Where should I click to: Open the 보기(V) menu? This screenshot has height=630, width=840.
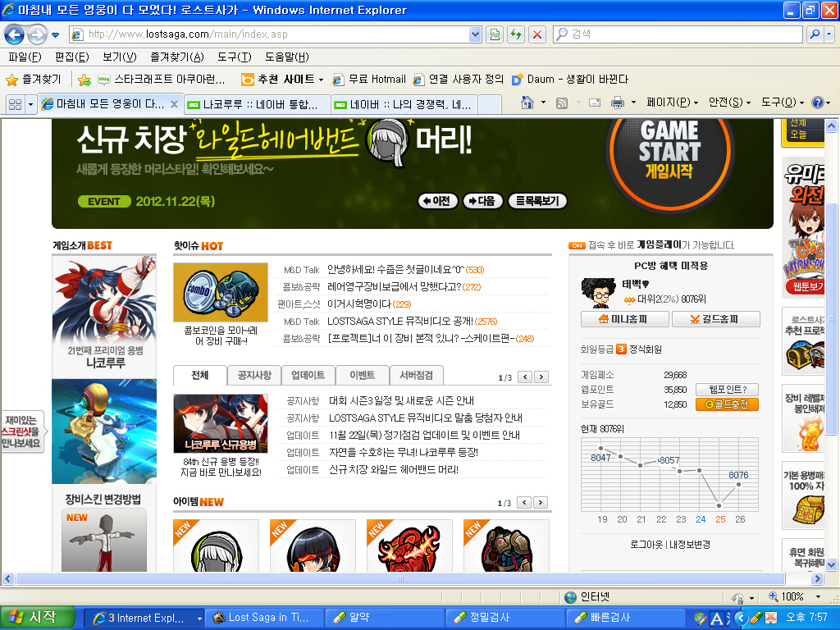[120, 57]
